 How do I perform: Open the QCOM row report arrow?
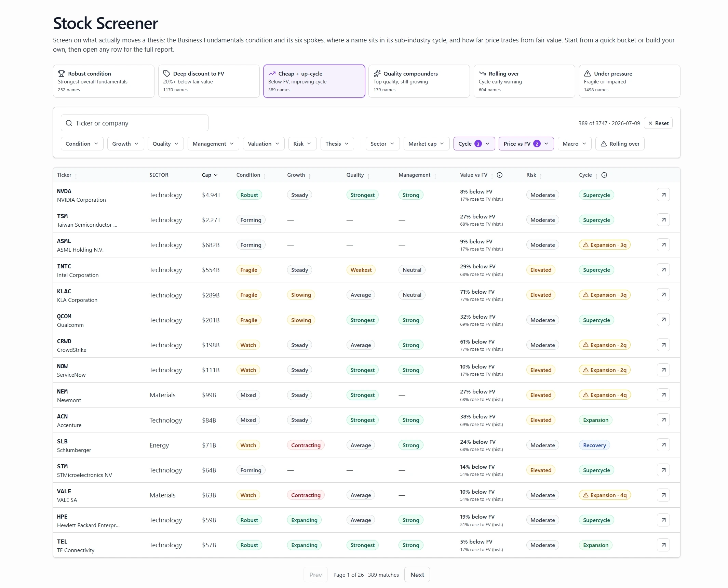coord(663,320)
